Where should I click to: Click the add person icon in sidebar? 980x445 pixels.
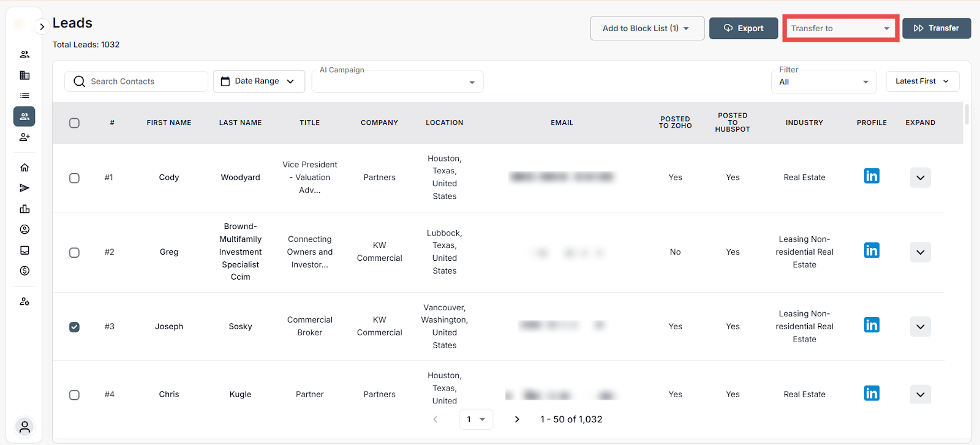[24, 137]
